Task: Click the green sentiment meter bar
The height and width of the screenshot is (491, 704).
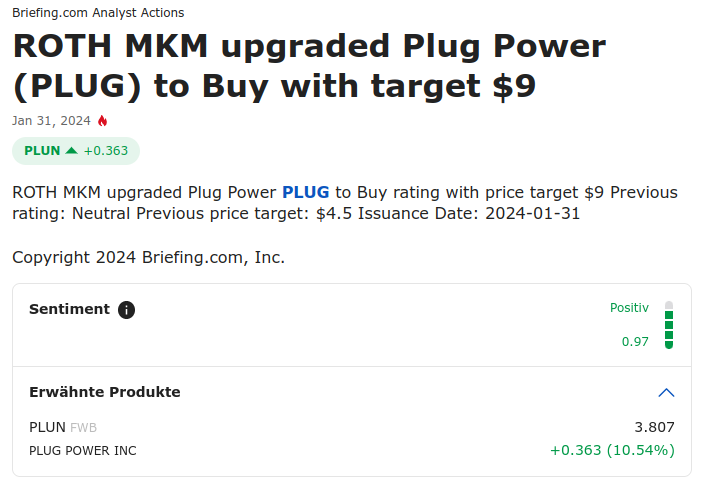Action: [x=669, y=325]
